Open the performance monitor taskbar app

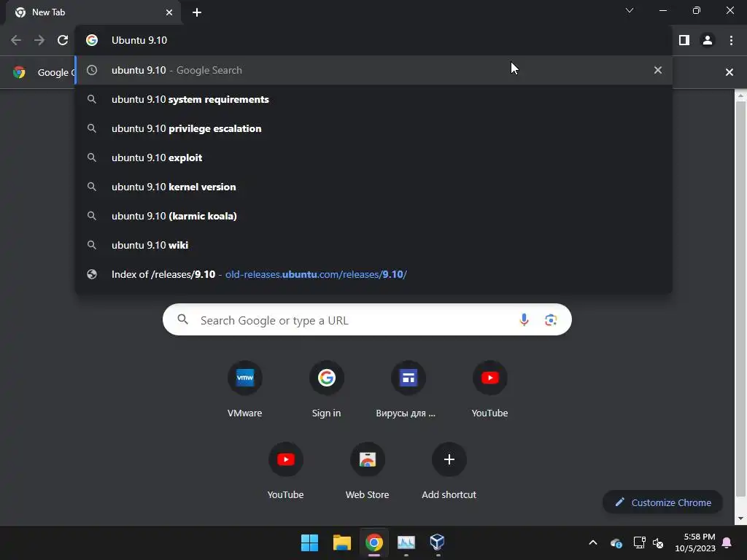(x=406, y=542)
